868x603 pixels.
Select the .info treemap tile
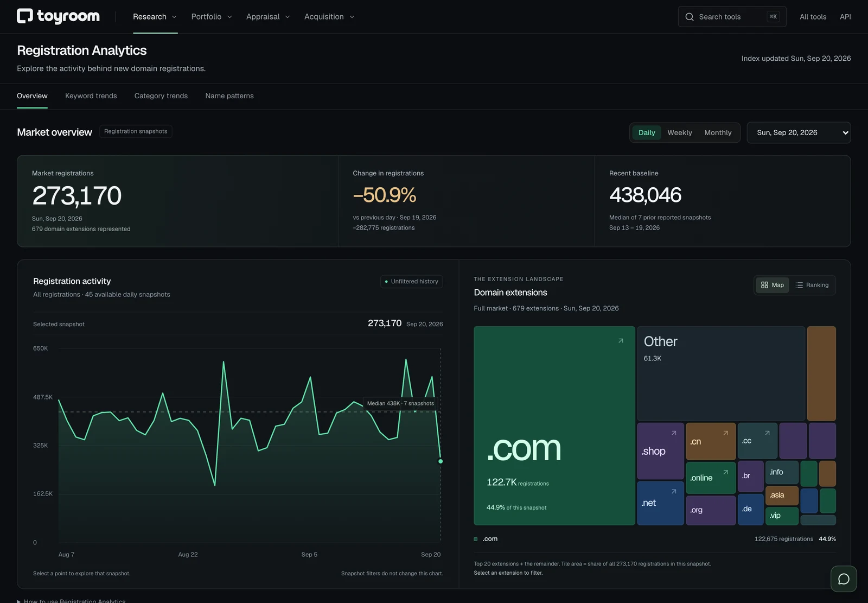click(x=782, y=472)
